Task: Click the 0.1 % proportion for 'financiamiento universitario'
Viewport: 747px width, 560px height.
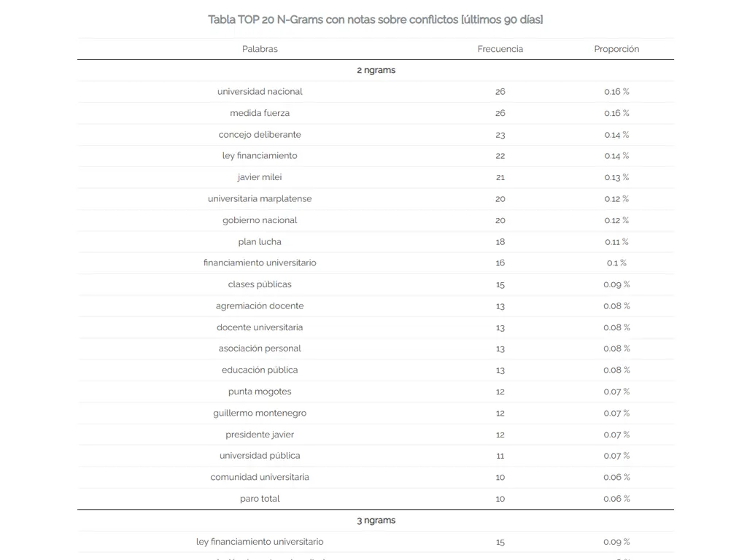Action: point(616,263)
